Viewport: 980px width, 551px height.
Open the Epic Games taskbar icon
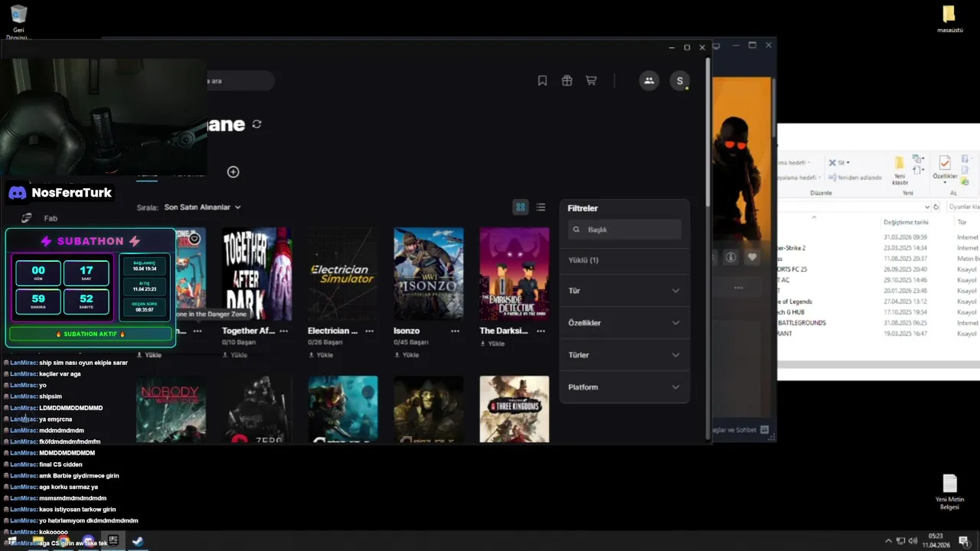click(x=113, y=541)
